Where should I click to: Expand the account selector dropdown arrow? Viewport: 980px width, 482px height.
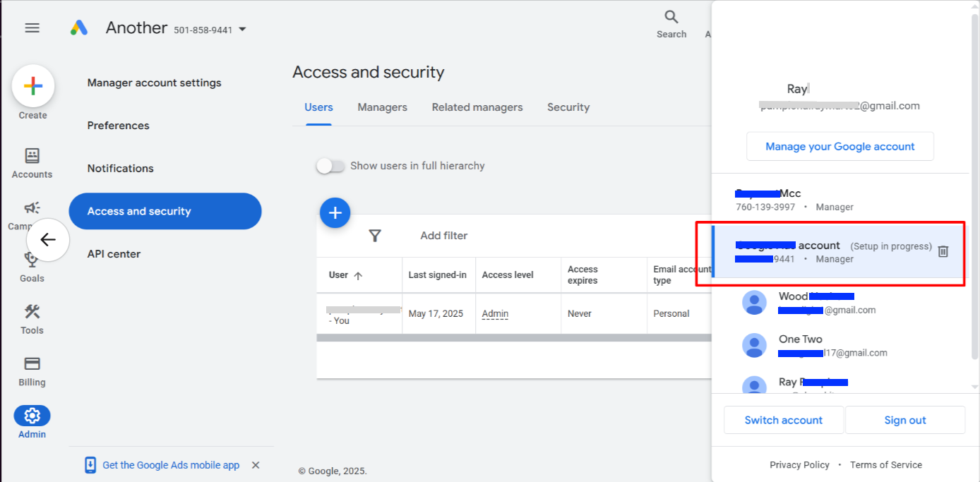(242, 30)
